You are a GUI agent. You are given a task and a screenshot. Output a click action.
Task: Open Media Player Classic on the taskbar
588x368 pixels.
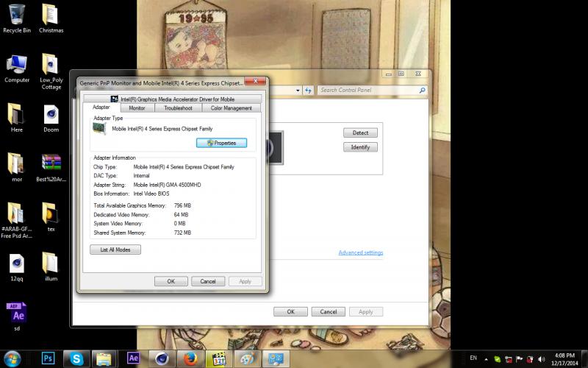(218, 358)
